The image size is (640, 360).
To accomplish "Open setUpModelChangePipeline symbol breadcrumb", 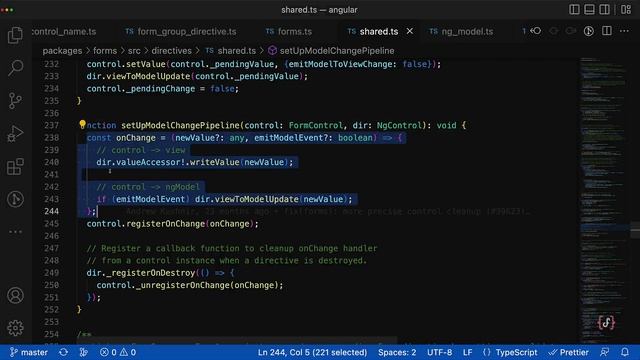I will (331, 51).
